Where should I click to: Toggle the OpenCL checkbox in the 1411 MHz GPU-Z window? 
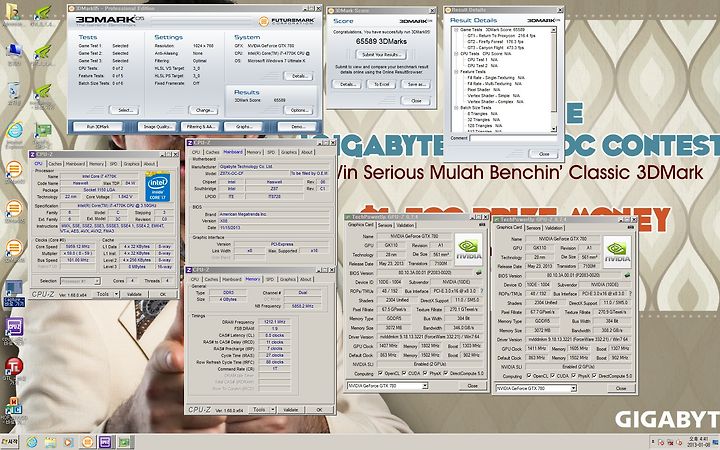529,376
